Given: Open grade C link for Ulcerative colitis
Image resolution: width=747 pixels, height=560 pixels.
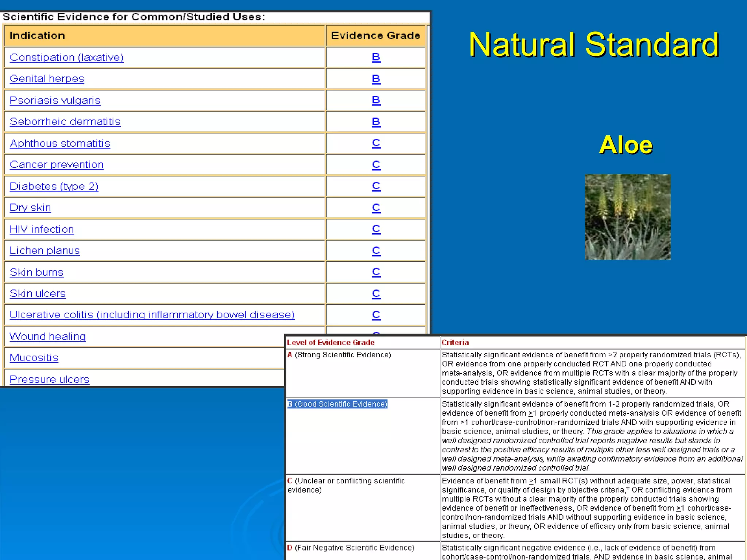Looking at the screenshot, I should [x=376, y=315].
